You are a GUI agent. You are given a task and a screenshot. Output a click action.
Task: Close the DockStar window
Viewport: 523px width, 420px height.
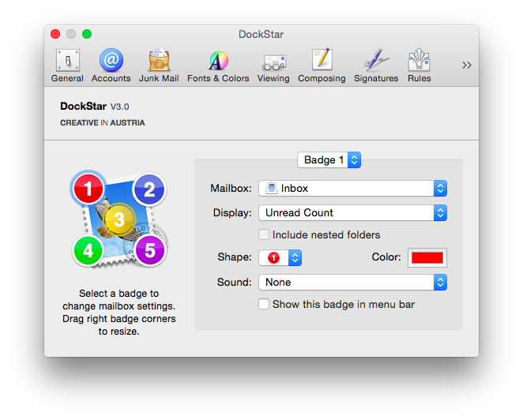pos(55,34)
